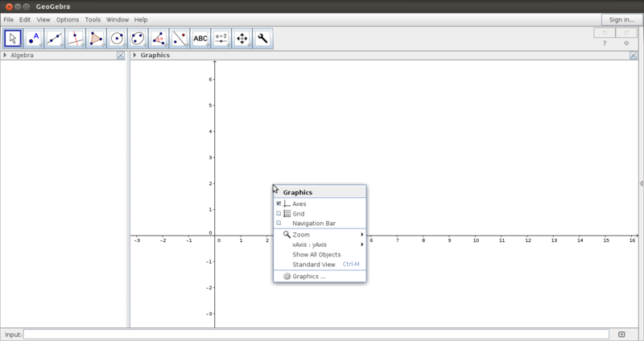
Task: Open settings gear near Redo
Action: 626,43
